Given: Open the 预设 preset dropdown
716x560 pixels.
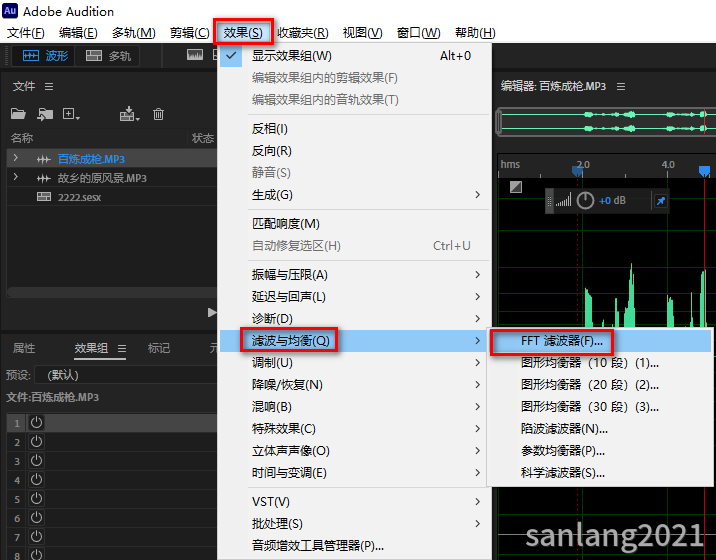Looking at the screenshot, I should (120, 375).
